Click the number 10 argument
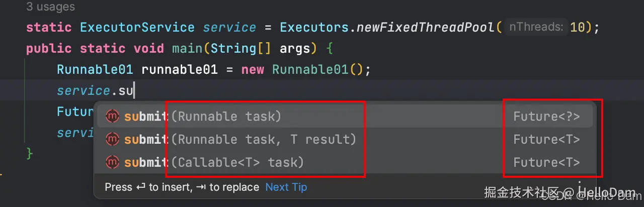The height and width of the screenshot is (207, 644). tap(578, 27)
